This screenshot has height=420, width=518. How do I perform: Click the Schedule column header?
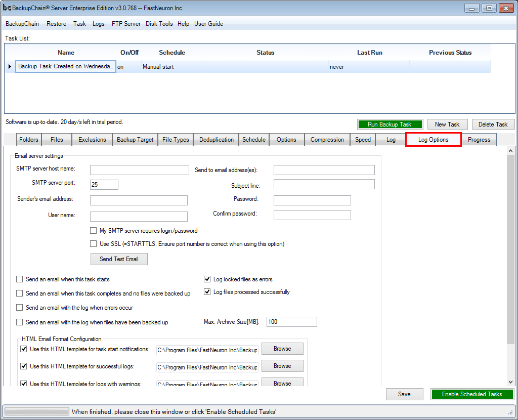coord(172,53)
